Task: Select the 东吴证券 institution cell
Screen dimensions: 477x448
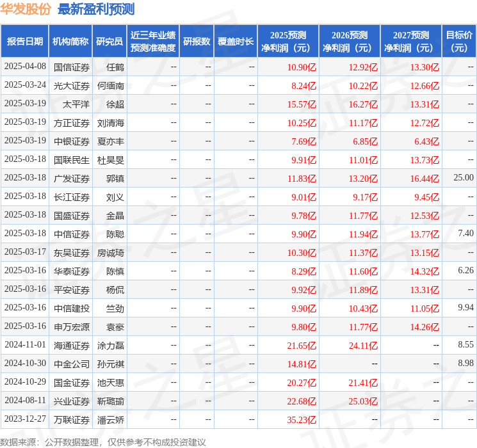Action: pyautogui.click(x=72, y=253)
